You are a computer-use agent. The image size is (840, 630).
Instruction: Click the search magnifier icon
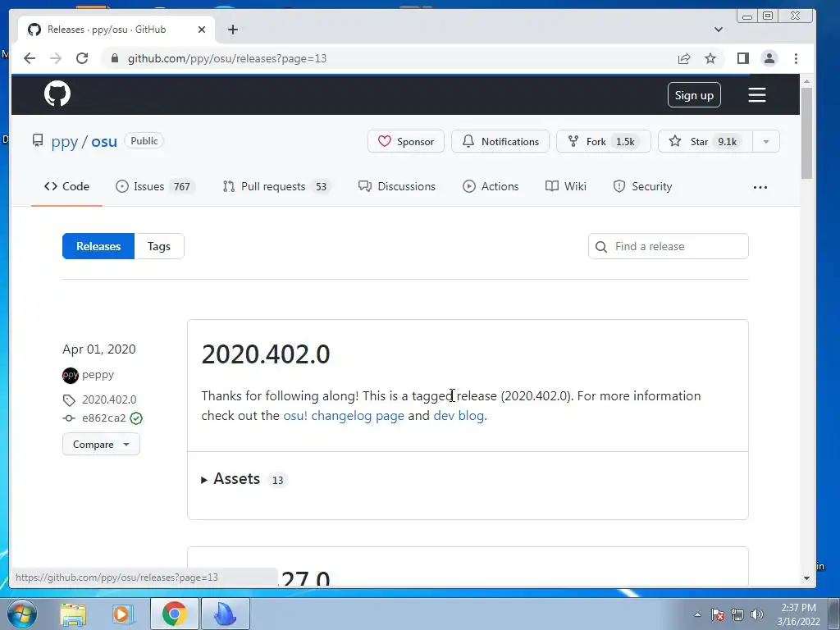[601, 246]
